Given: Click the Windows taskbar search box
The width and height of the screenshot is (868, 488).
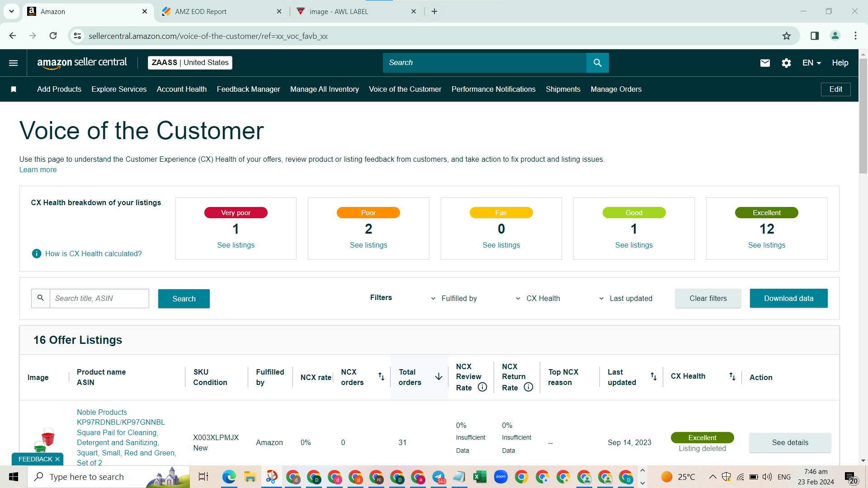Looking at the screenshot, I should 108,477.
